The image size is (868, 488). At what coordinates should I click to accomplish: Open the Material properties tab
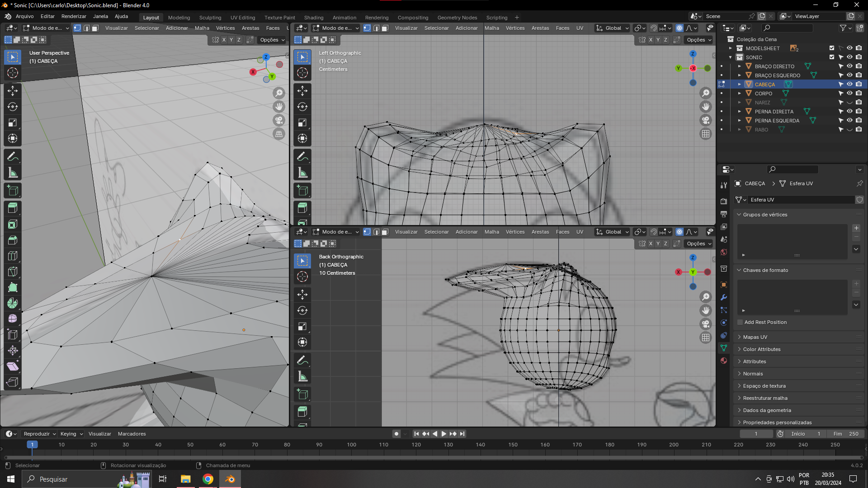pos(724,361)
